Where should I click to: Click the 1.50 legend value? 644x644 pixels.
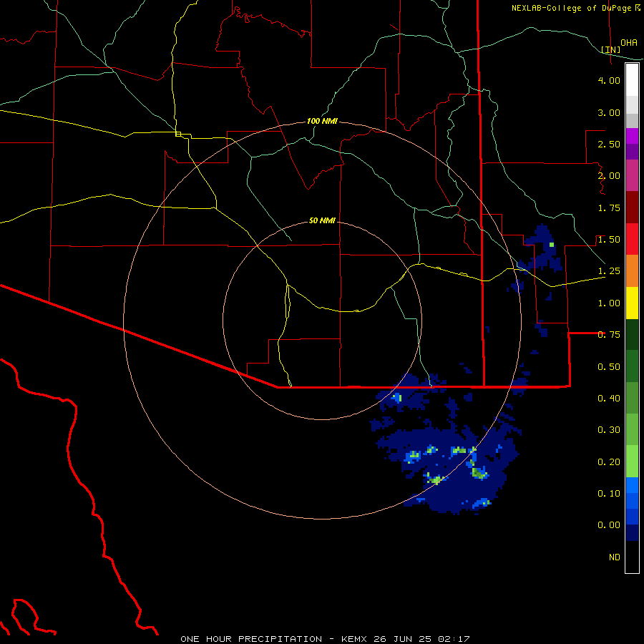click(609, 240)
